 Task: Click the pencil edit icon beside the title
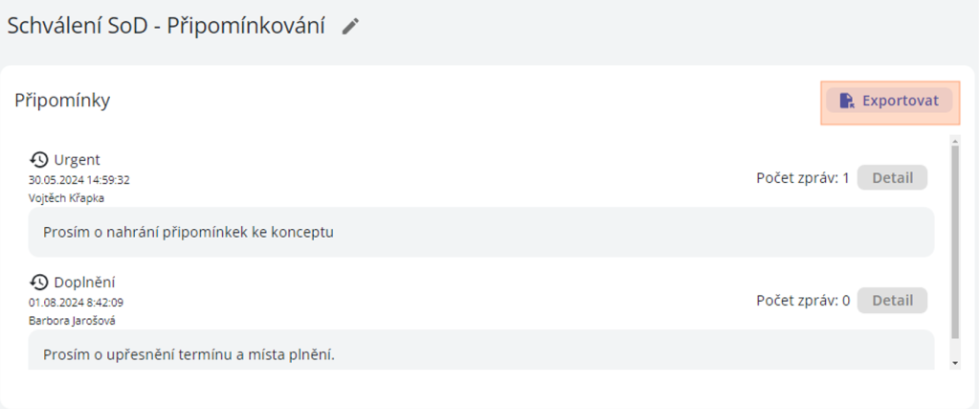click(x=351, y=27)
